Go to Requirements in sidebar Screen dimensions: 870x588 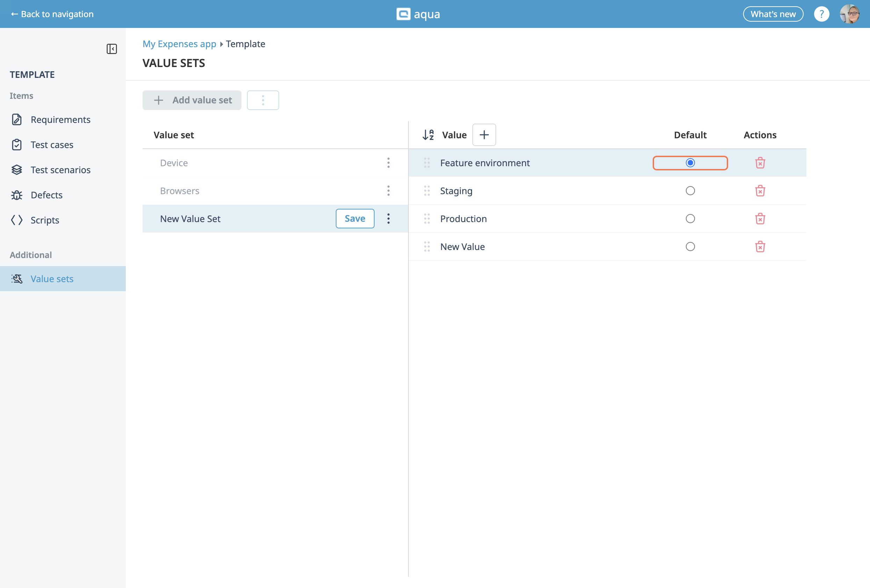pos(60,120)
